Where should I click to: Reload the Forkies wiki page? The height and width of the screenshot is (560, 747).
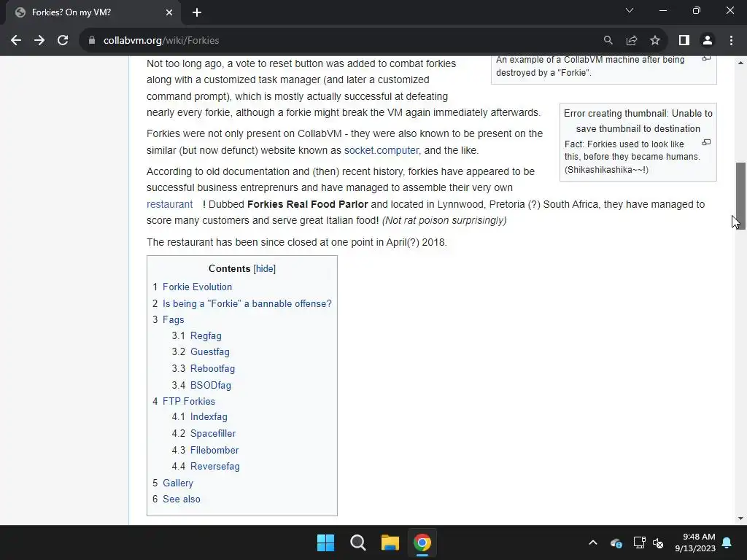tap(63, 41)
